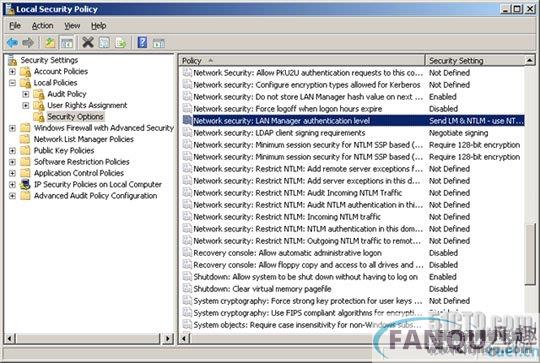Viewport: 540px width, 363px height.
Task: Select 'Allow PKU2U authentication requests' policy
Action: pyautogui.click(x=308, y=73)
